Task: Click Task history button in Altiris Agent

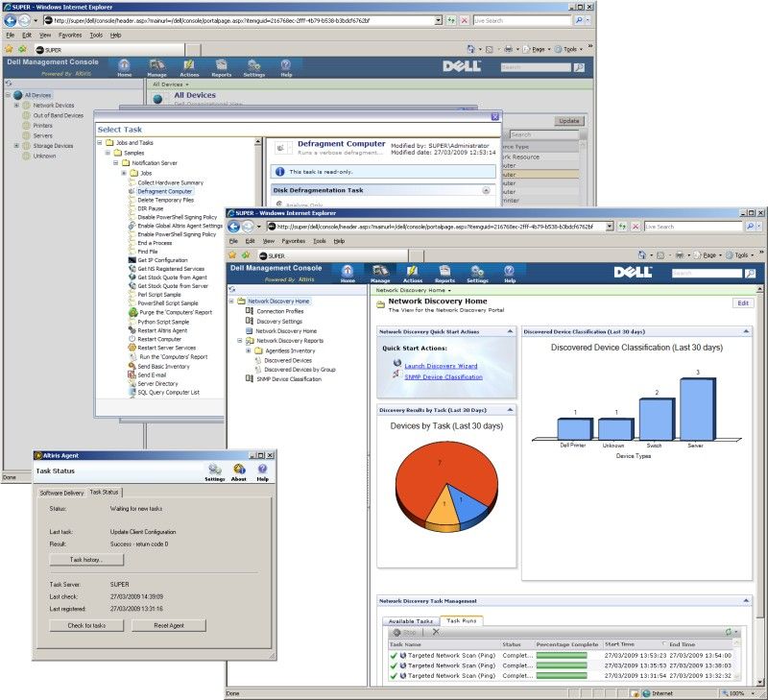Action: click(x=86, y=560)
